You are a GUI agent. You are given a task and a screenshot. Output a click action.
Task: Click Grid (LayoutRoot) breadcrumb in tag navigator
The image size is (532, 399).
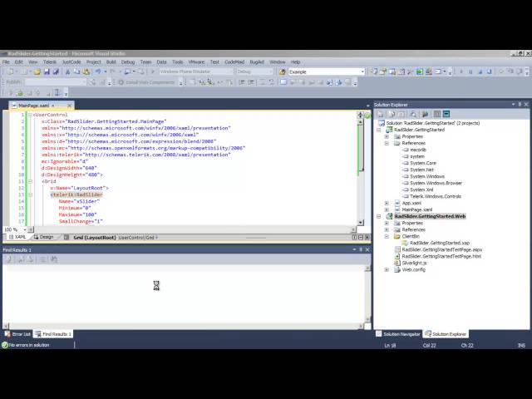95,238
